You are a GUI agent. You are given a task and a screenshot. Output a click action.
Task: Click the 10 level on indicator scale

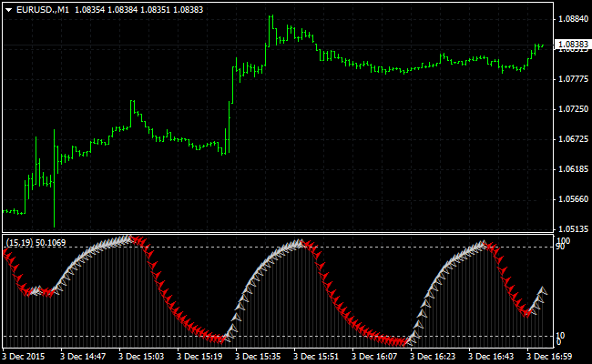562,336
